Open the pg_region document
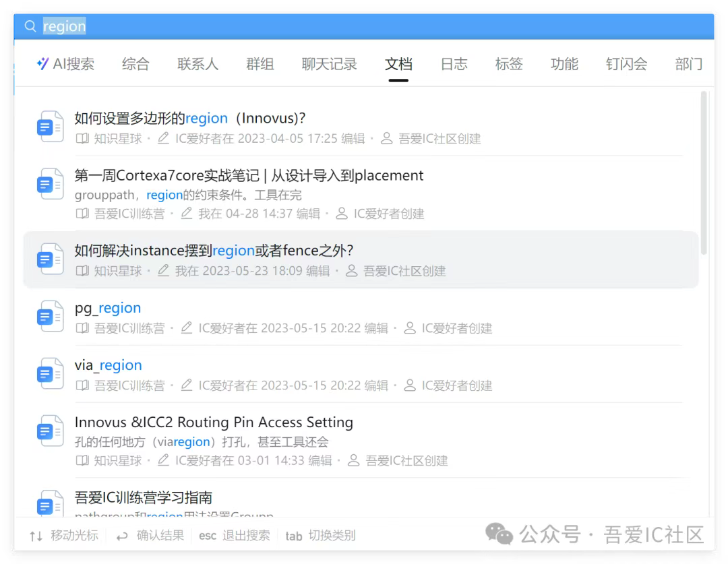Image resolution: width=728 pixels, height=564 pixels. [108, 308]
